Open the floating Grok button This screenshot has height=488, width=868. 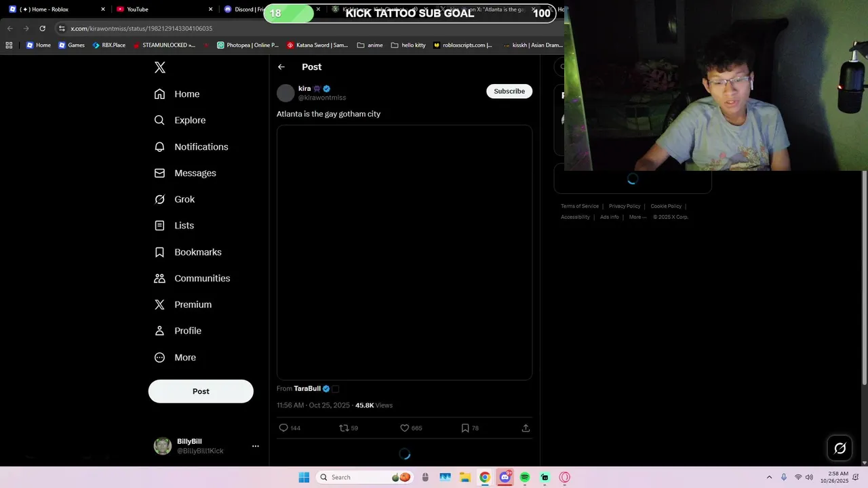point(840,448)
